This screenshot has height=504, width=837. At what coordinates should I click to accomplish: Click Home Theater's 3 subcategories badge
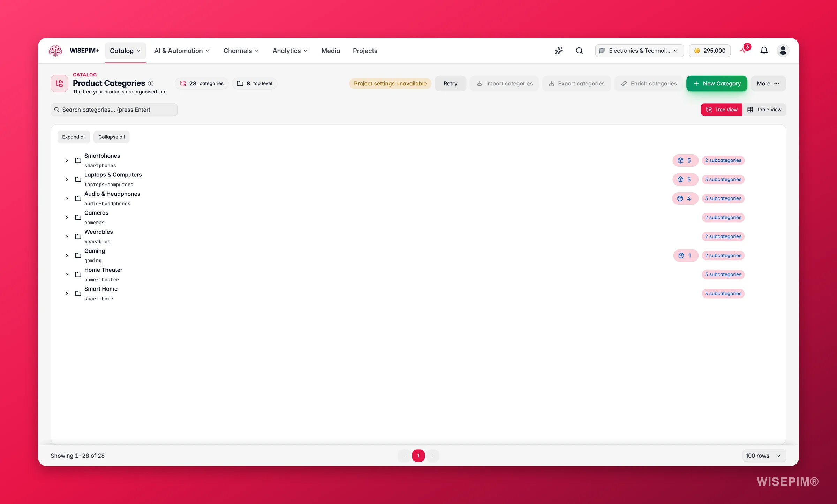point(723,274)
